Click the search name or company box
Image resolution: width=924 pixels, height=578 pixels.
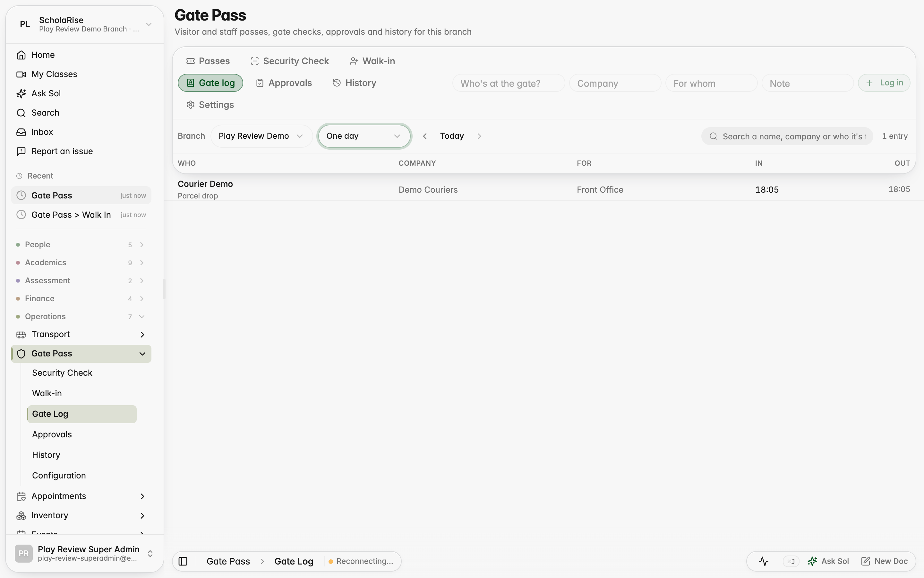[x=787, y=136]
